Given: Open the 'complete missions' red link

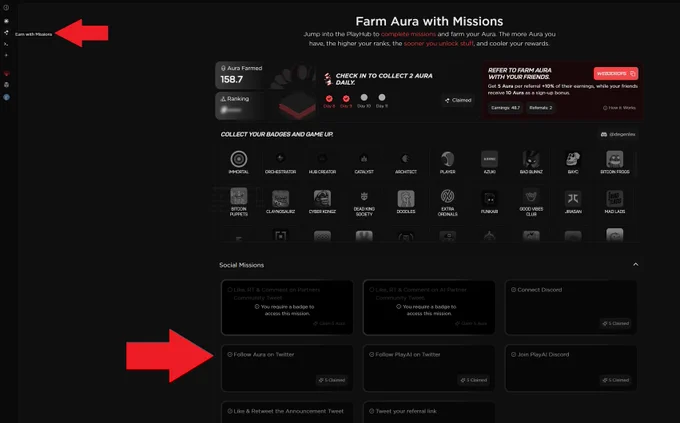Looking at the screenshot, I should click(408, 34).
